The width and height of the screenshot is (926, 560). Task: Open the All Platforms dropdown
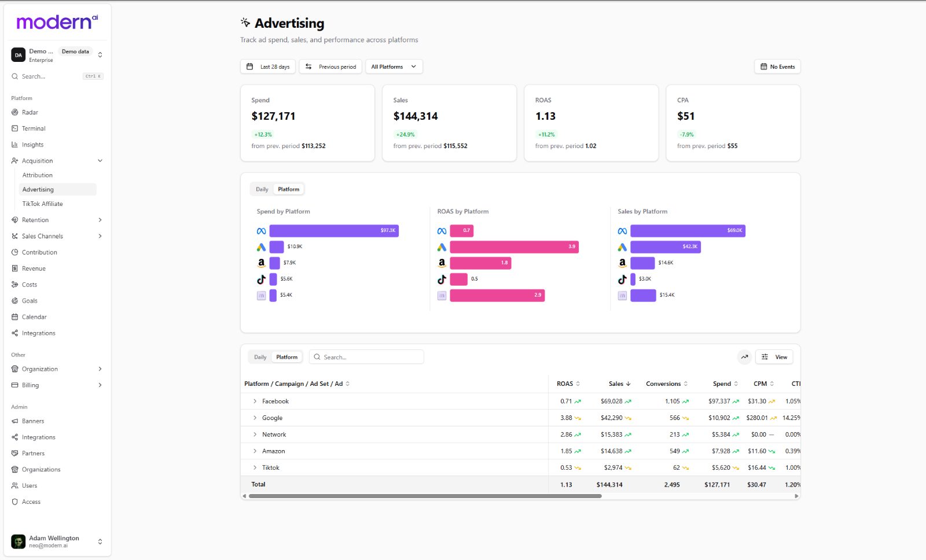pos(394,67)
